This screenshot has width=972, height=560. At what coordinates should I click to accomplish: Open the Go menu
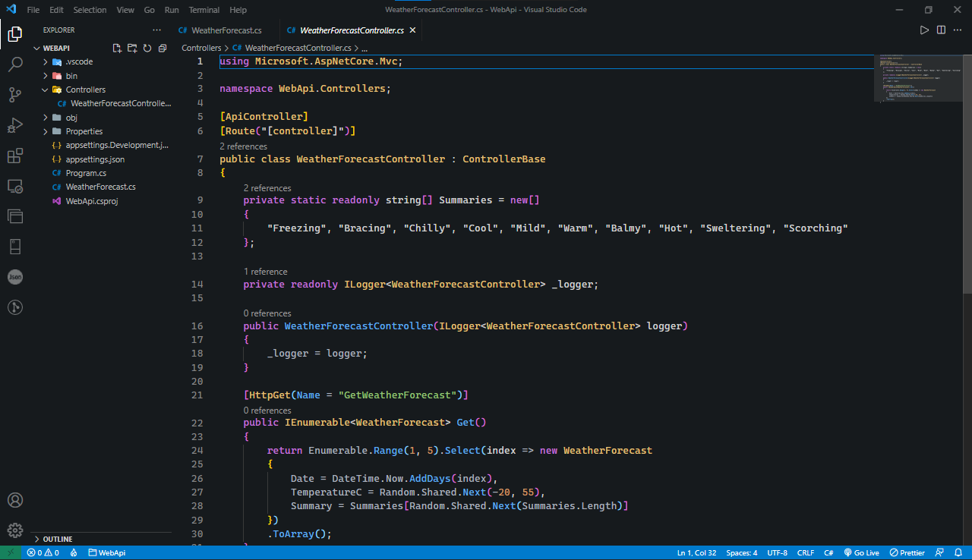tap(150, 10)
